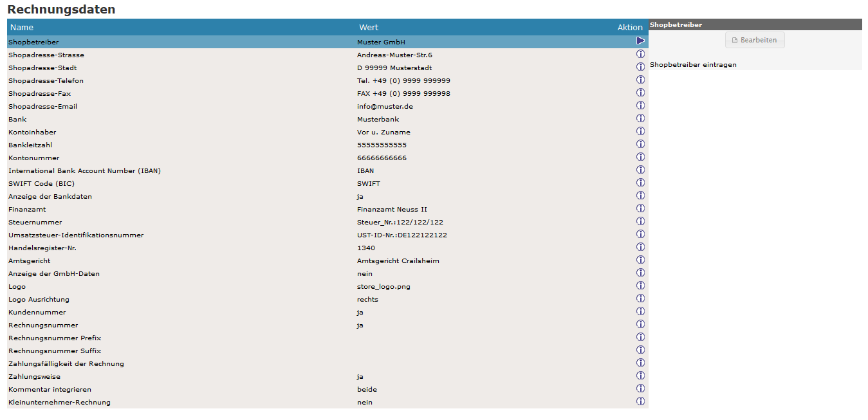Click value 'Steuer_Nr.:122/122/122'
Screen dimensions: 868x420
point(400,222)
